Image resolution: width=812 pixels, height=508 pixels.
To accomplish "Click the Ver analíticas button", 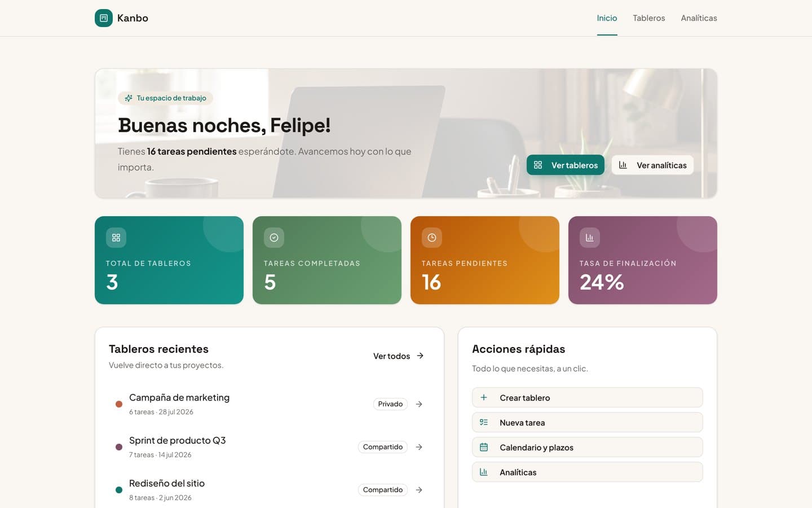I will coord(652,165).
